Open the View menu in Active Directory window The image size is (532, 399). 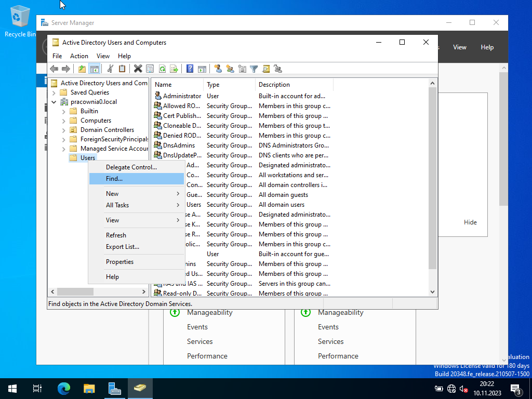pos(103,56)
